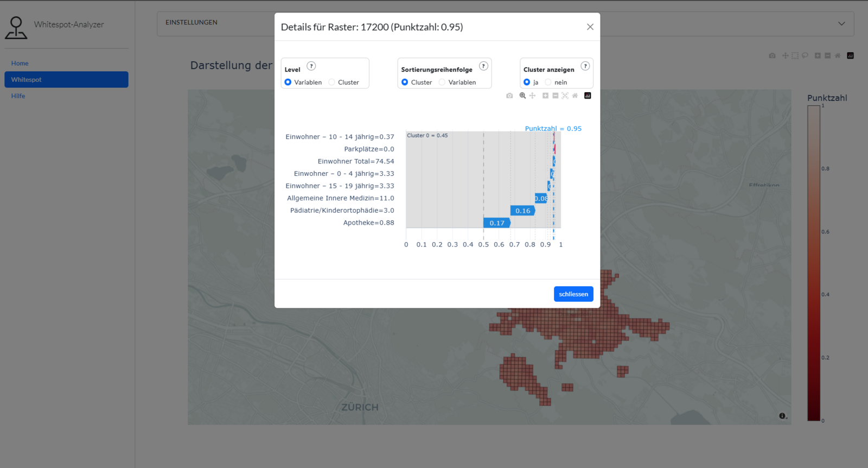
Task: Activate the pan tool above the chart
Action: click(532, 96)
